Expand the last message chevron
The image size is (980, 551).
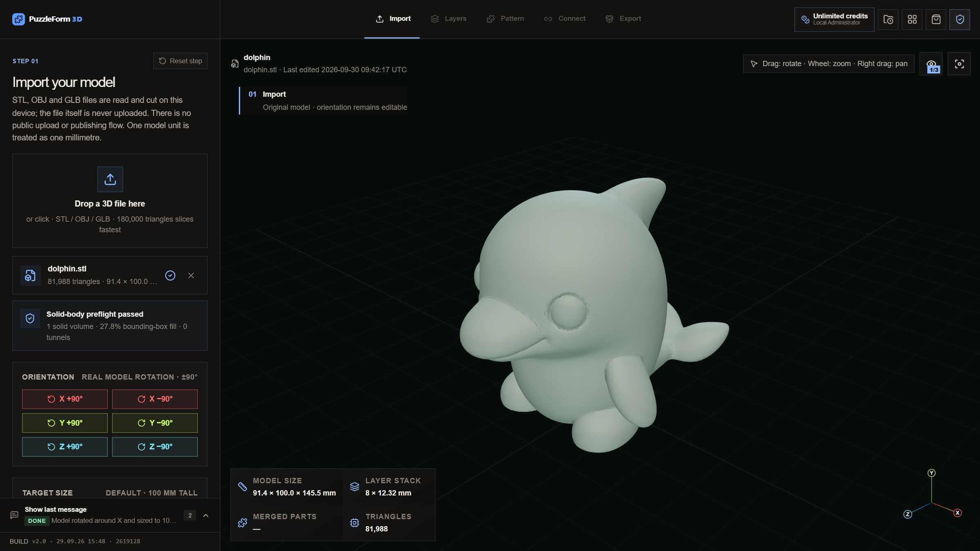(x=206, y=515)
